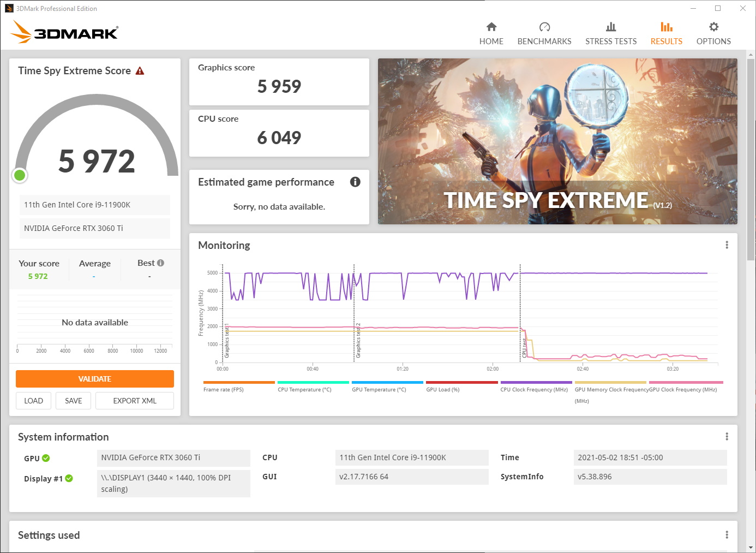Click the info icon beside Best

point(160,263)
